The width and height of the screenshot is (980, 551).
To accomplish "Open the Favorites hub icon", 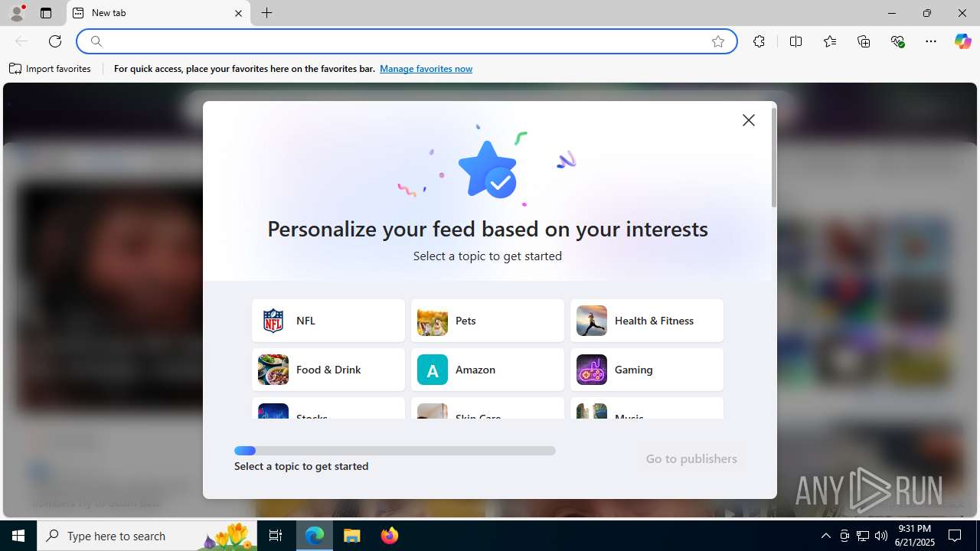I will [830, 41].
